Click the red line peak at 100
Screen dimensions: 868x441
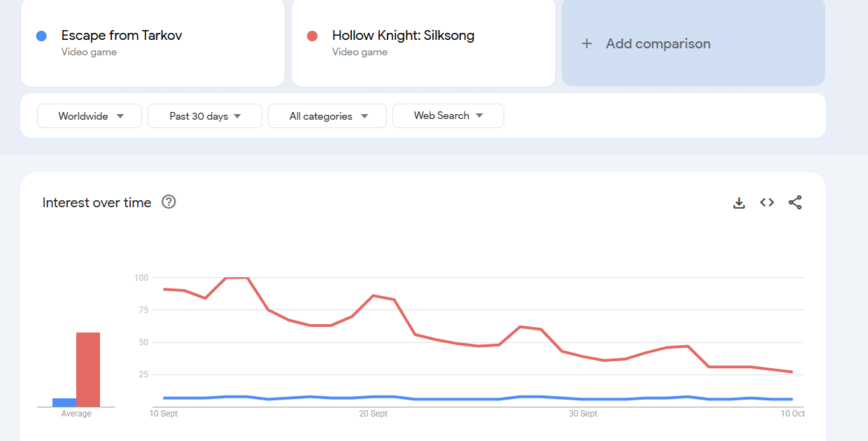coord(236,278)
